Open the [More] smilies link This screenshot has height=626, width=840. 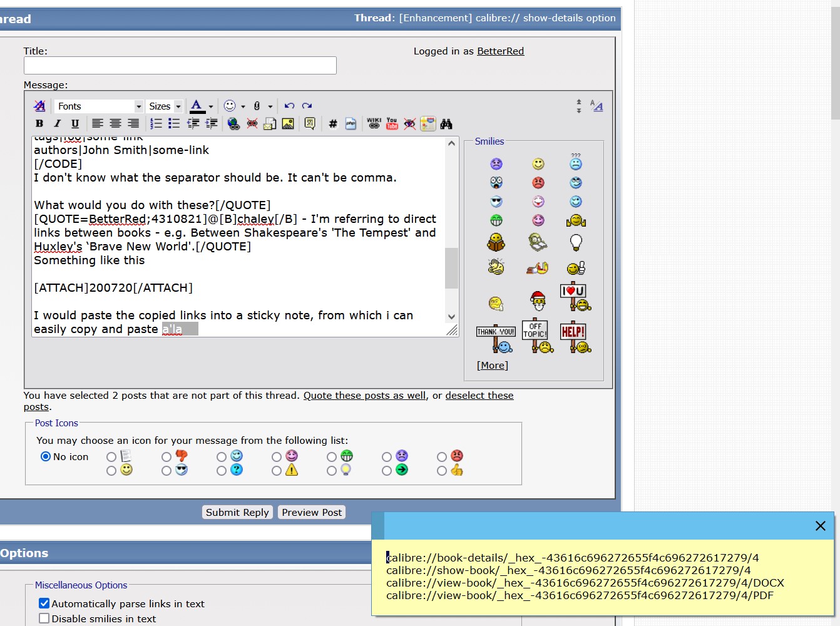[x=493, y=365]
